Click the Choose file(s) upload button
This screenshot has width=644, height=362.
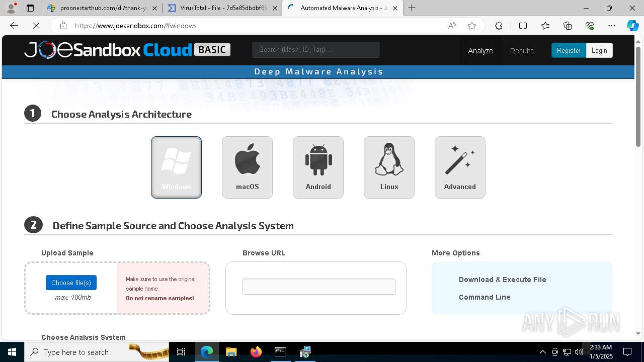pos(71,283)
